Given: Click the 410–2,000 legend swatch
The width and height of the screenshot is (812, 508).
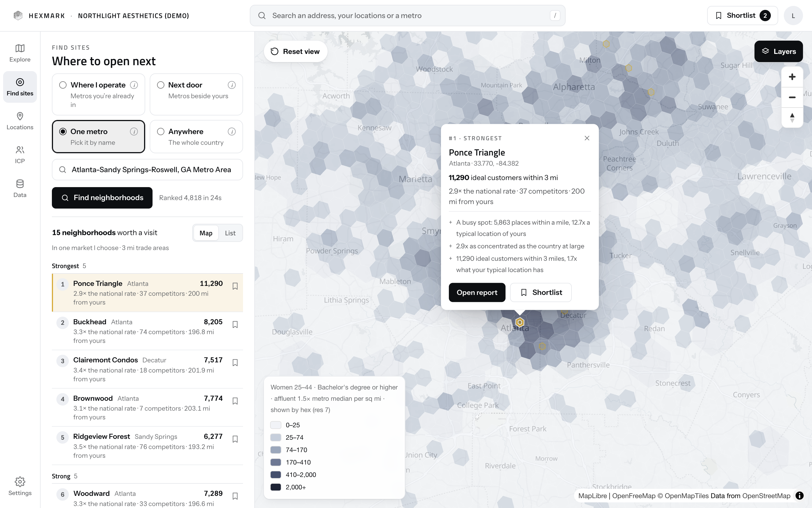Looking at the screenshot, I should click(x=275, y=475).
